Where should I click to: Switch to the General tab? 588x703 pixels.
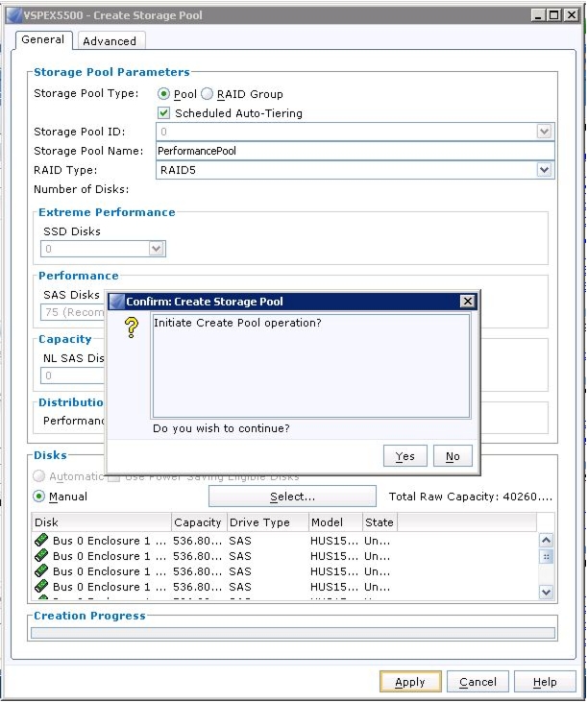[43, 39]
